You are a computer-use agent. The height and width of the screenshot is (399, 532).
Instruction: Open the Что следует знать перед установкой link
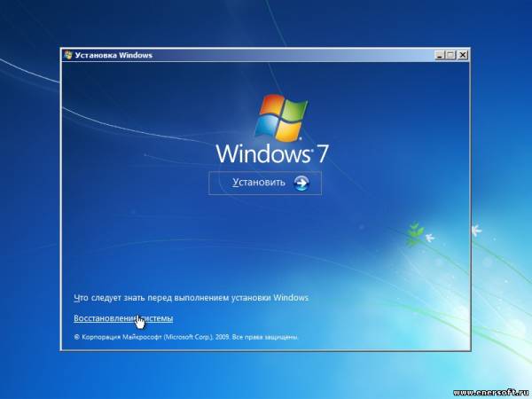(192, 298)
